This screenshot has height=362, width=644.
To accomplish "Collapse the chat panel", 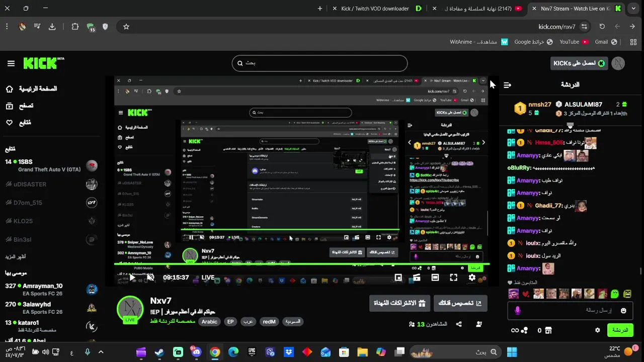I will tap(507, 85).
